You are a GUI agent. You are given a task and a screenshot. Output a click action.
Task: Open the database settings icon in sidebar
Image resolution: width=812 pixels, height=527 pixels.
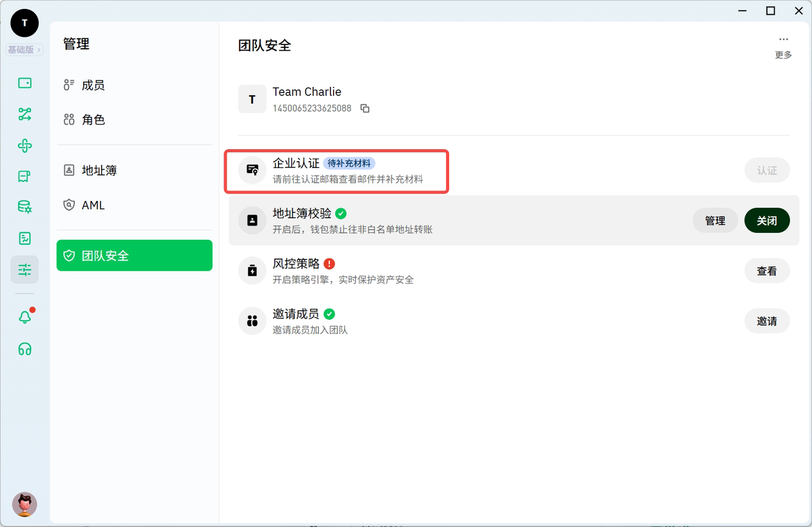pos(25,207)
